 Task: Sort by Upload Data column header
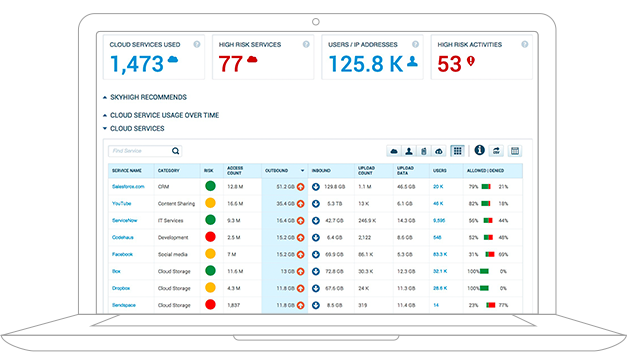tap(405, 171)
